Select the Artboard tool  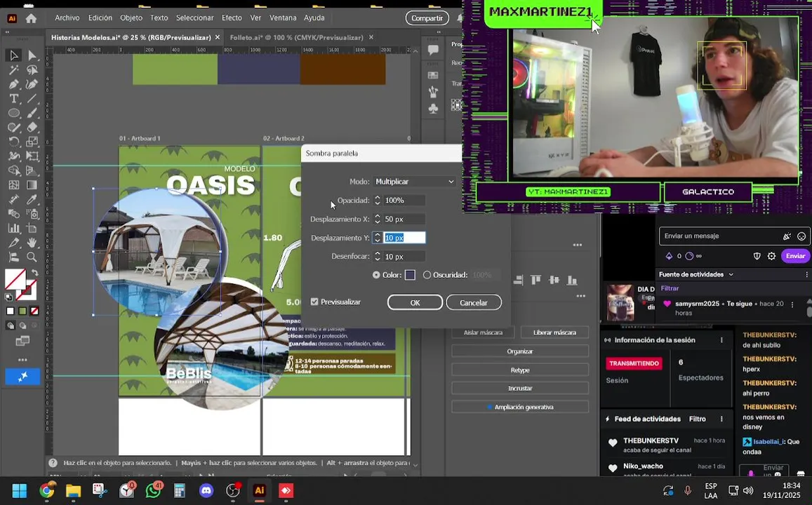pos(32,228)
